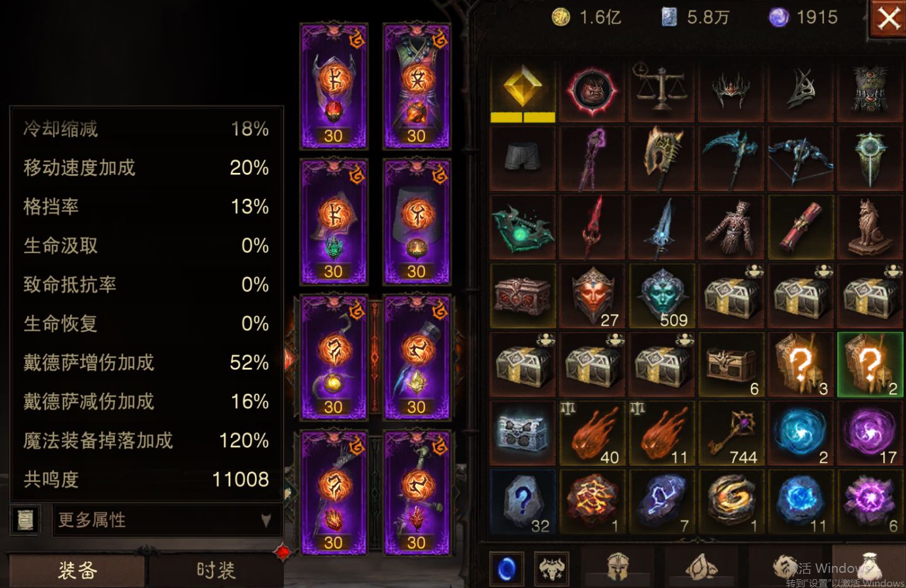Image resolution: width=906 pixels, height=588 pixels.
Task: Switch to the 装备 tab
Action: point(77,570)
